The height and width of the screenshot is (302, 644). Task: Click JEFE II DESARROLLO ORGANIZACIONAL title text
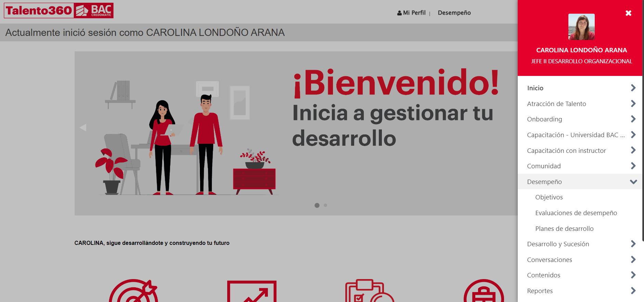[x=581, y=61]
